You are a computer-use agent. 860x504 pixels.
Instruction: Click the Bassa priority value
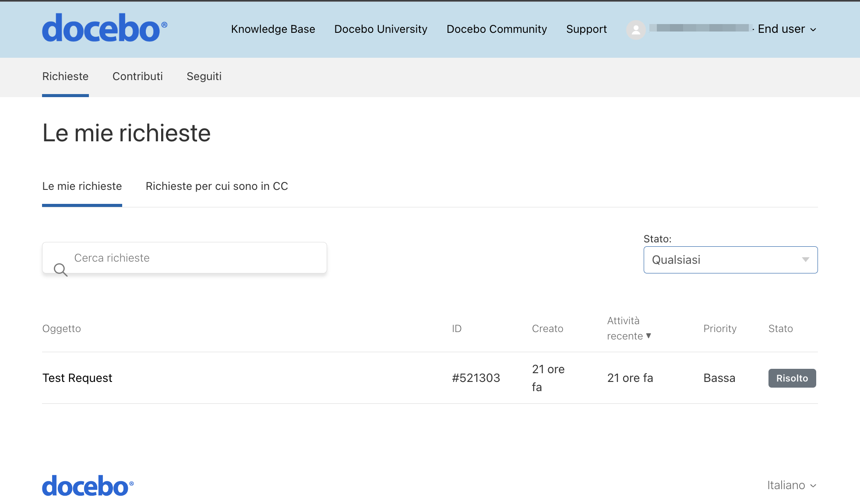point(719,378)
